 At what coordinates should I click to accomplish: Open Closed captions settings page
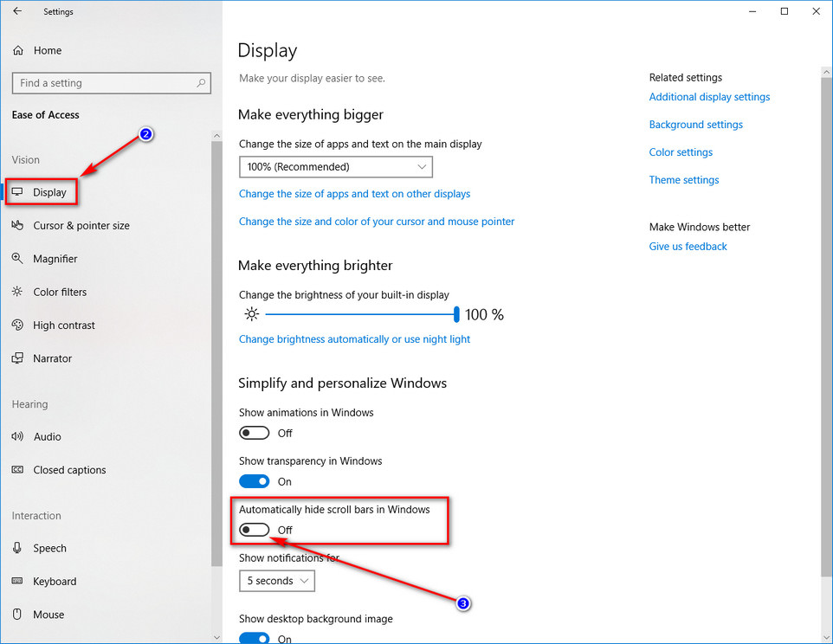69,470
